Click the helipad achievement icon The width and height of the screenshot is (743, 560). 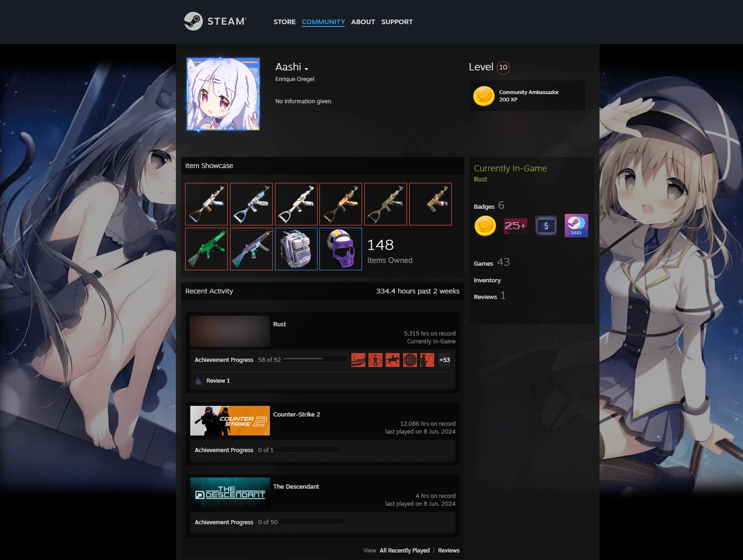click(410, 360)
